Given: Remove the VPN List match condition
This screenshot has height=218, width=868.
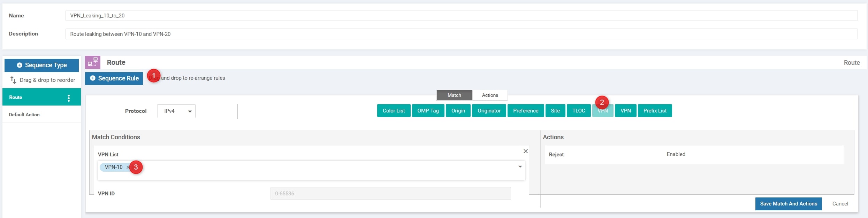Looking at the screenshot, I should point(525,151).
